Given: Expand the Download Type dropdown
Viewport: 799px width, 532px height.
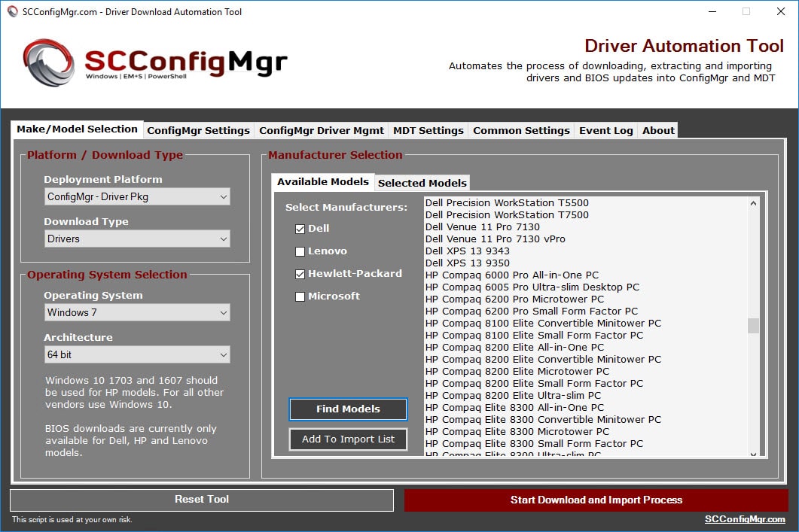Looking at the screenshot, I should coord(137,239).
